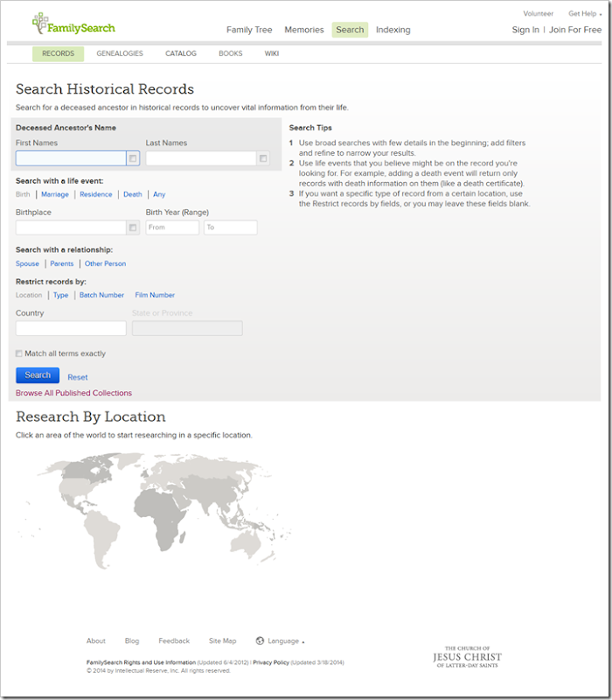Click Africa on the world map
The width and height of the screenshot is (612, 700).
[x=162, y=518]
